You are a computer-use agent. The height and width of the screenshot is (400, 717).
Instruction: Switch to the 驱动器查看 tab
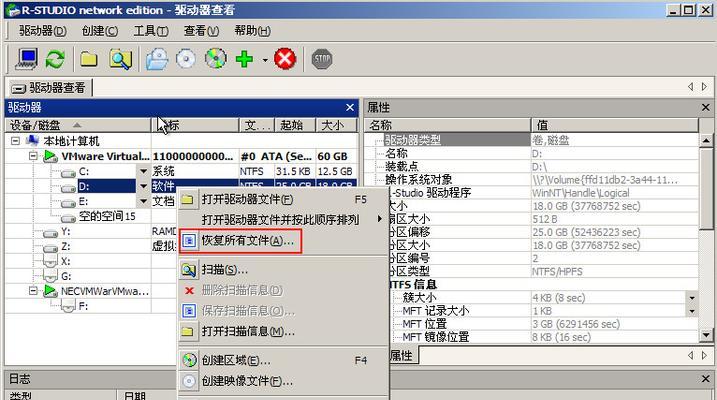(x=49, y=88)
